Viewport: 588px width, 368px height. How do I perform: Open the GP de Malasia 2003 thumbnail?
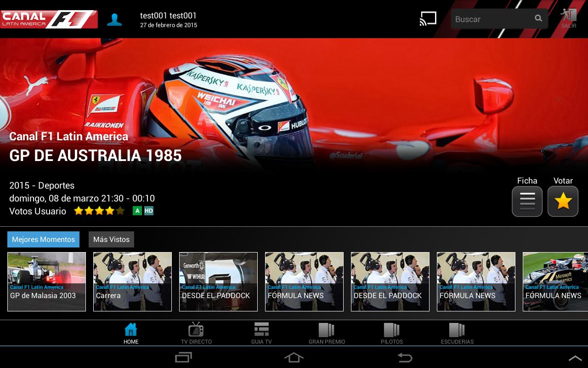pos(46,282)
